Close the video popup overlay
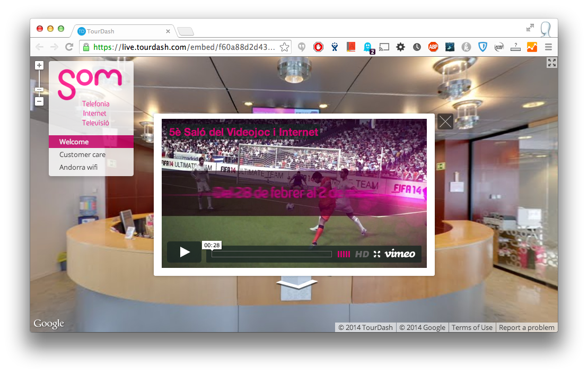Viewport: 588px width, 374px height. [x=445, y=121]
